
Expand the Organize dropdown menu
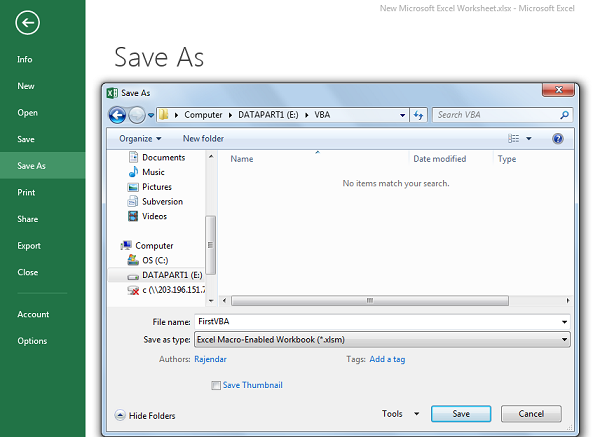140,139
